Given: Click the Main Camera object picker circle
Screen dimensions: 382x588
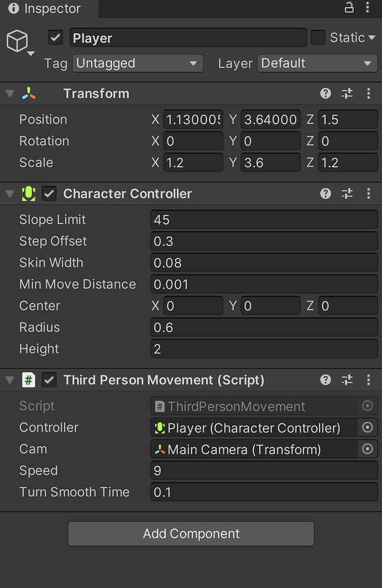Looking at the screenshot, I should tap(367, 449).
